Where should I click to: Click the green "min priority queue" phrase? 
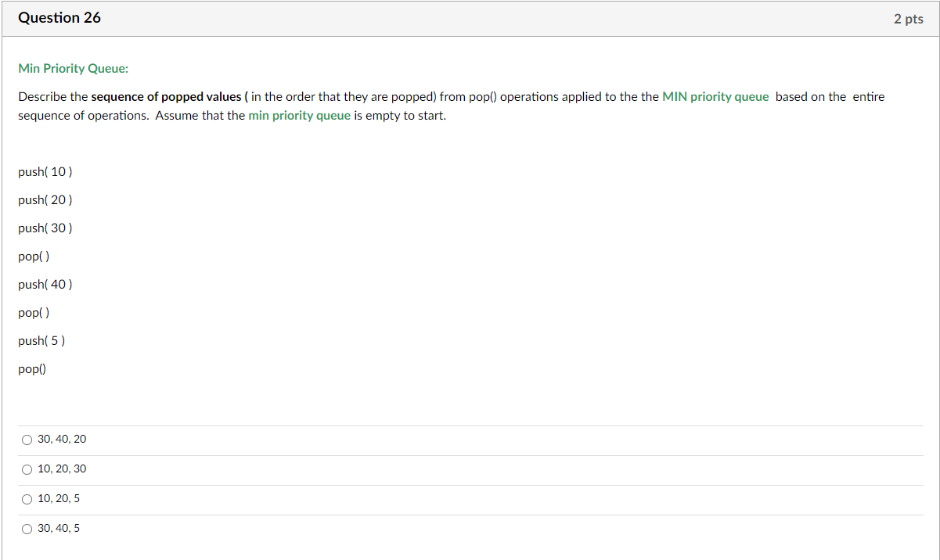(x=299, y=115)
